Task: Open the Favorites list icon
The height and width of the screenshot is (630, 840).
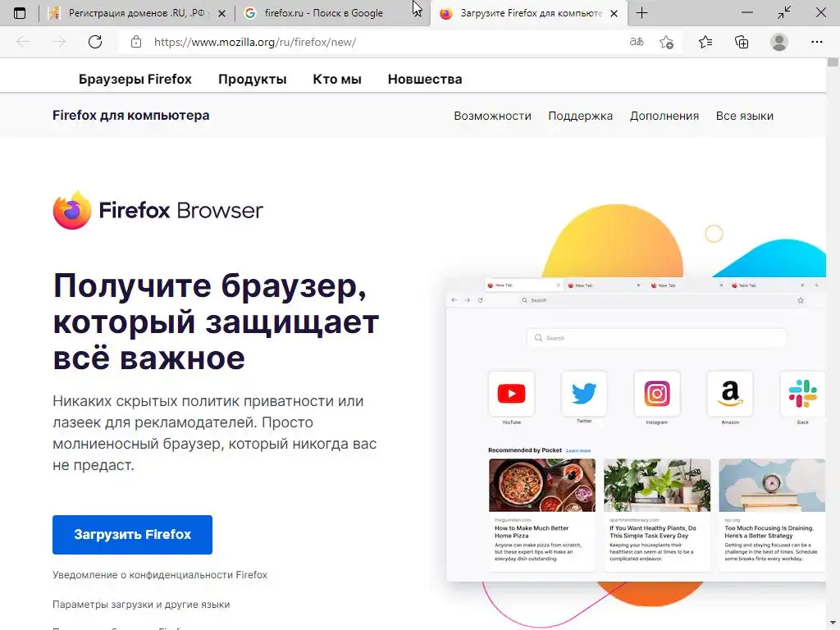Action: [x=705, y=42]
